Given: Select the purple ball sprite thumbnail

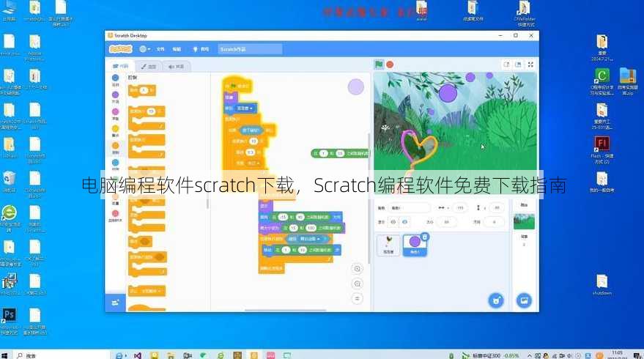Looking at the screenshot, I should coord(415,245).
